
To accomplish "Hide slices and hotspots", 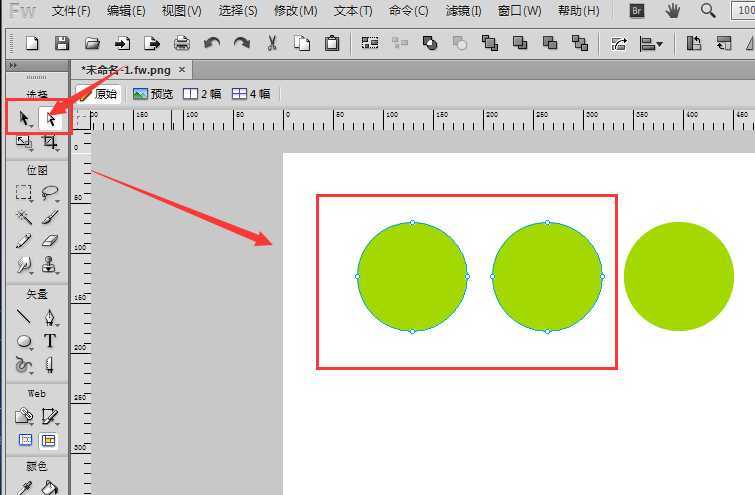I will click(25, 441).
